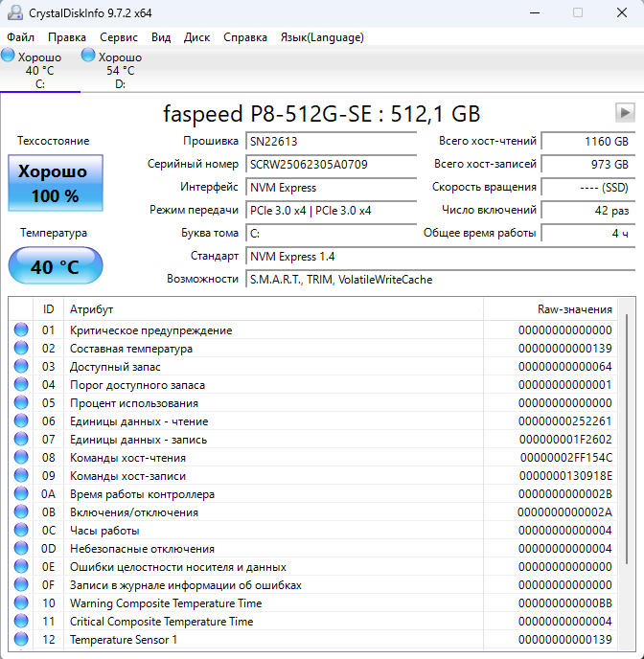Open the Справка menu
Viewport: 644px width, 659px height.
click(x=245, y=37)
